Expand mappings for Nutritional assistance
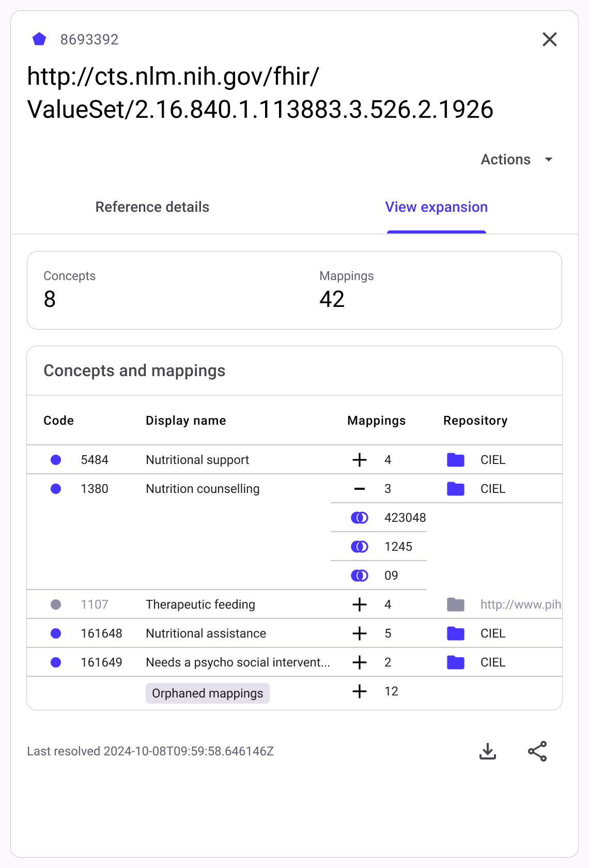The width and height of the screenshot is (589, 868). (x=360, y=633)
